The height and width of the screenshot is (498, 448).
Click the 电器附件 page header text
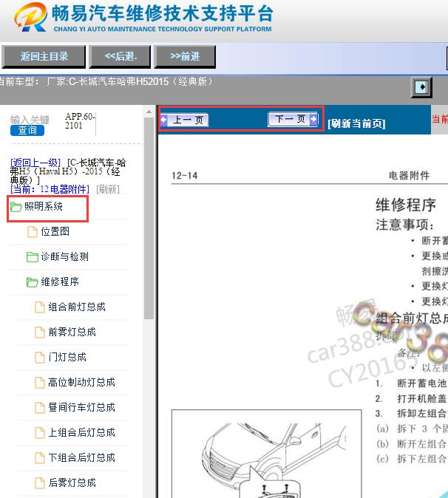(x=410, y=175)
